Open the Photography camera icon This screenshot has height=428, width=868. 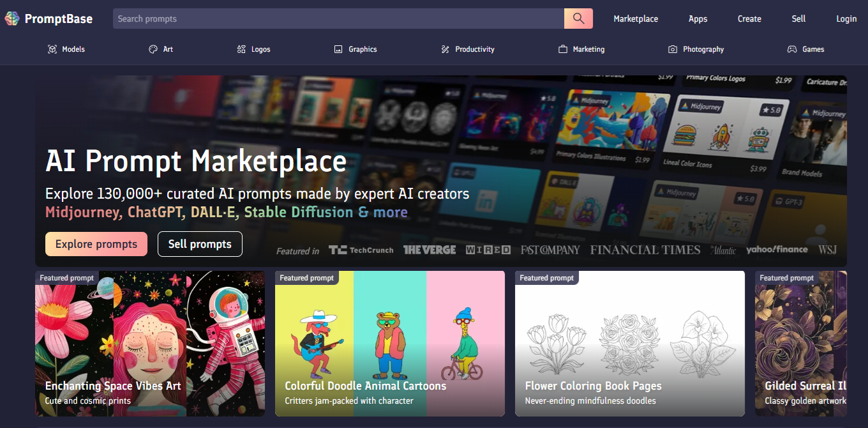(x=673, y=49)
